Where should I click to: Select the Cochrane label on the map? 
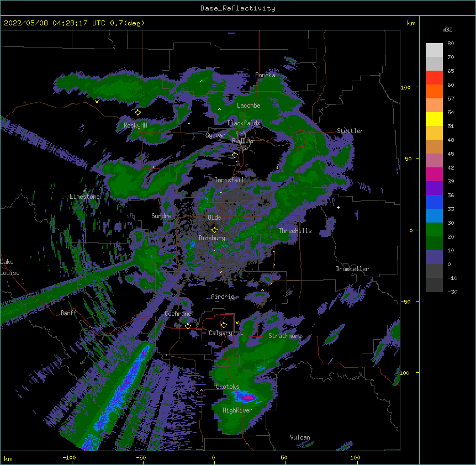[x=178, y=314]
